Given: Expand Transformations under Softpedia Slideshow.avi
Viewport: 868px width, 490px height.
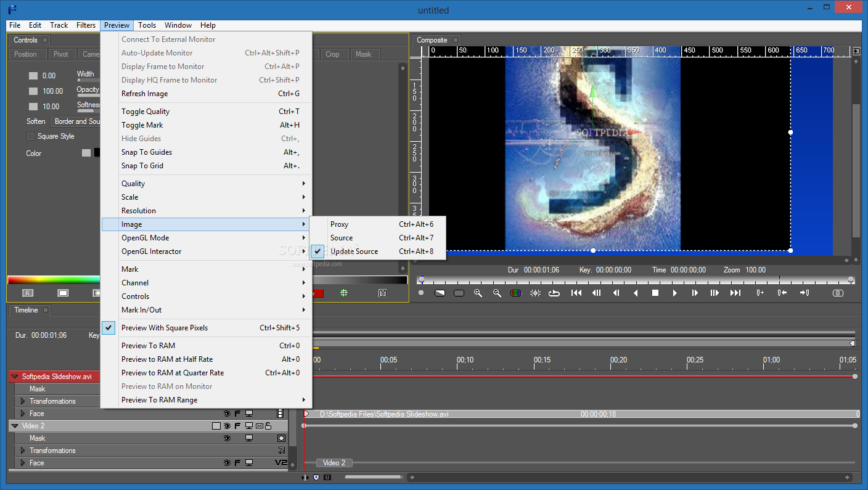Looking at the screenshot, I should coord(23,401).
